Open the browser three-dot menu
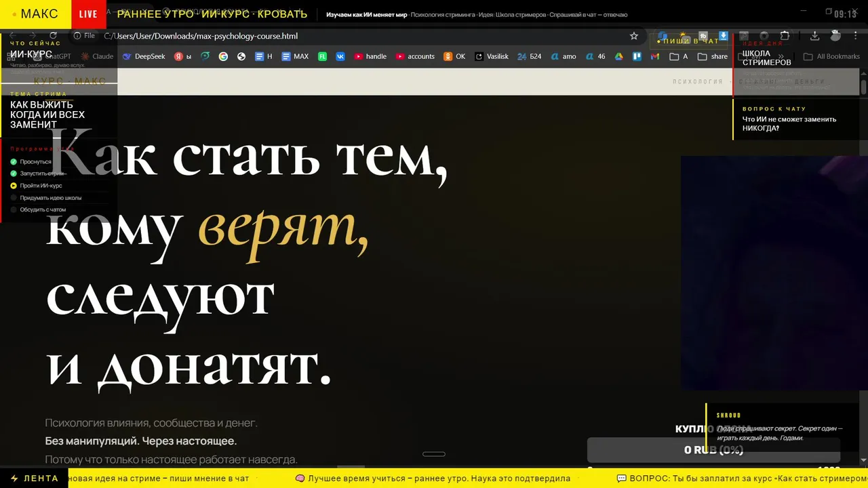The width and height of the screenshot is (868, 488). pyautogui.click(x=854, y=36)
